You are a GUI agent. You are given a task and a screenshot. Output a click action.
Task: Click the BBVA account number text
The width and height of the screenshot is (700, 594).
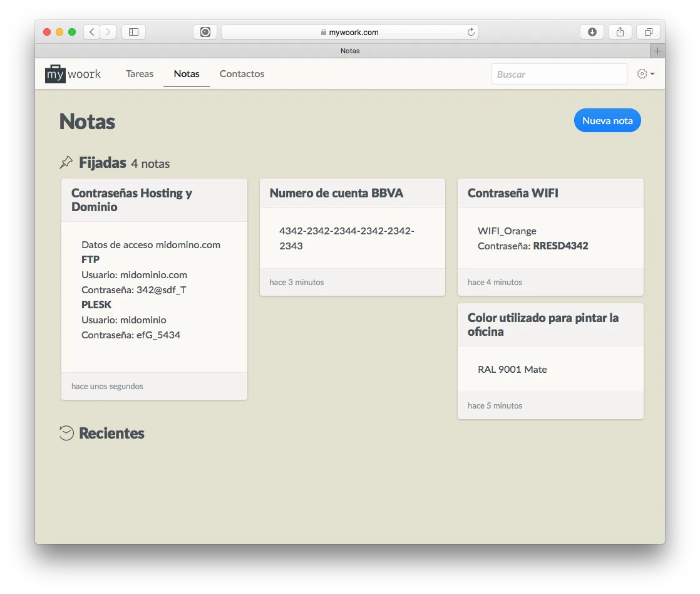347,238
